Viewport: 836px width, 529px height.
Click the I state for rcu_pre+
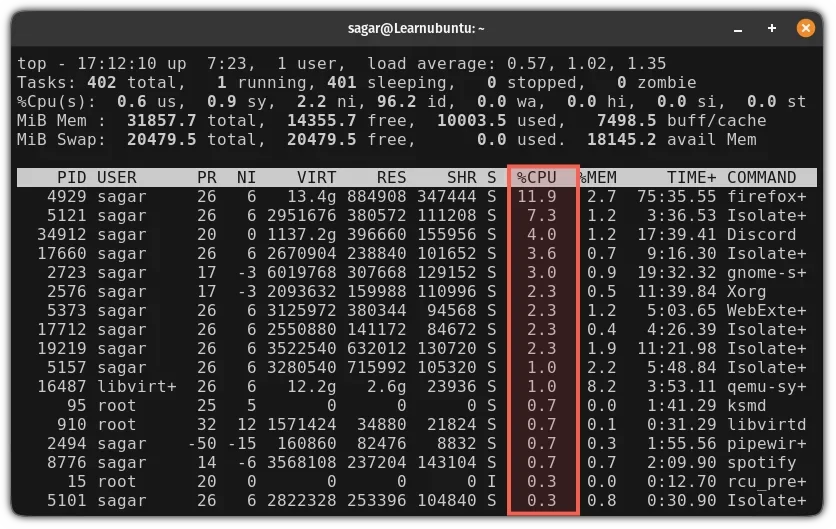(x=492, y=482)
